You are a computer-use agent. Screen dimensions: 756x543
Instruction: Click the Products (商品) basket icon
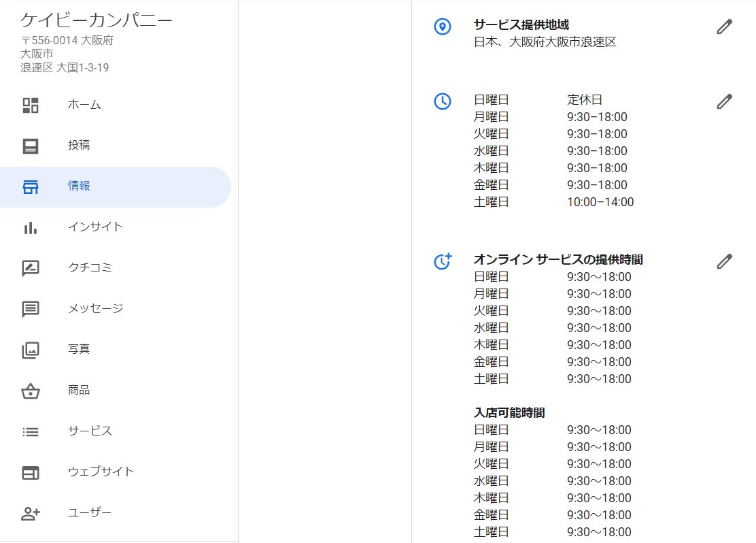(x=31, y=391)
